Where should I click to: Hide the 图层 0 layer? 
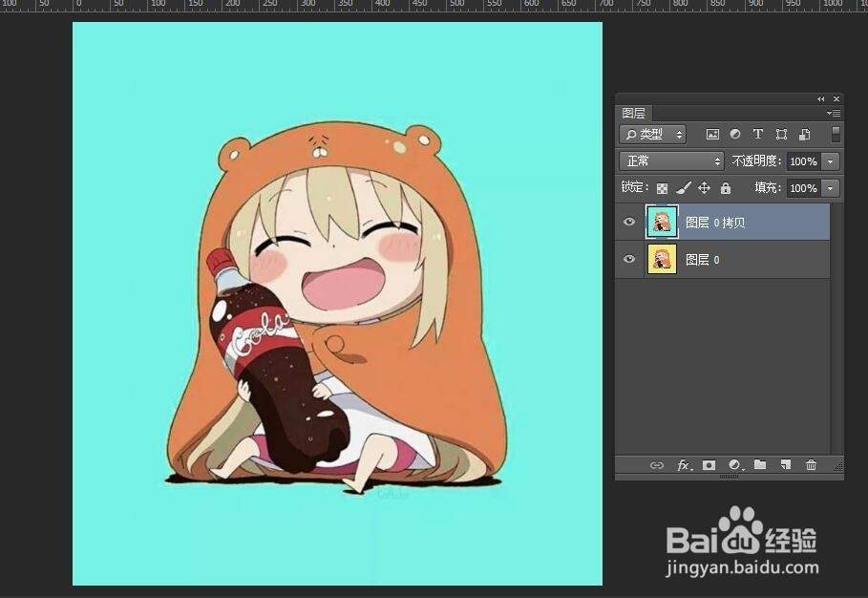click(x=629, y=259)
